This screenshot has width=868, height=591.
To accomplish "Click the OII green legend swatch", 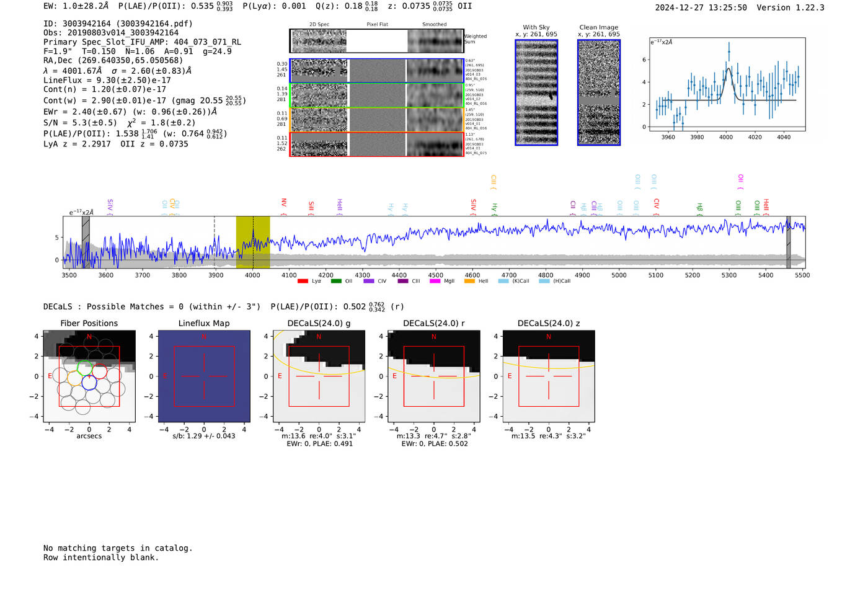I will coord(336,281).
